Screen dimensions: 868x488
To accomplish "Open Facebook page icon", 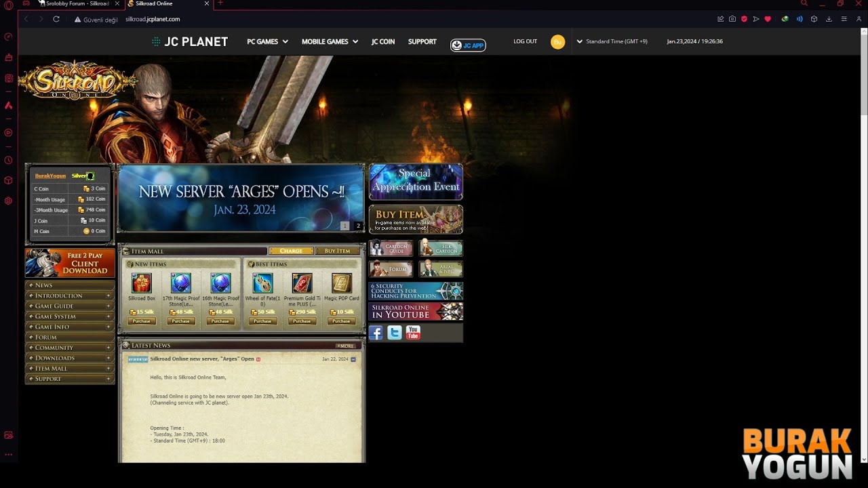I will coord(376,333).
